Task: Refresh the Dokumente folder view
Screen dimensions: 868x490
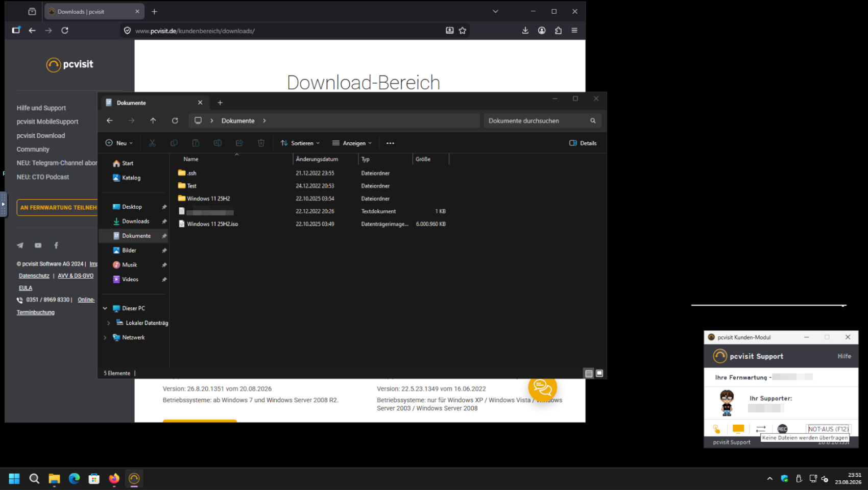Action: pyautogui.click(x=175, y=120)
